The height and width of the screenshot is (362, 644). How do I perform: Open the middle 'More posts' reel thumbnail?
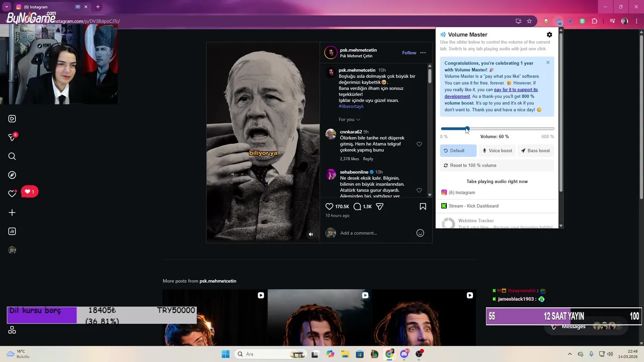point(319,318)
